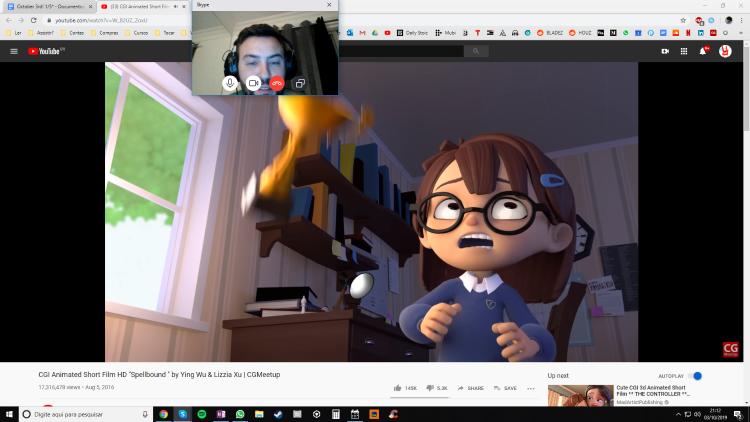750x422 pixels.
Task: Hang up the Skype call
Action: 276,83
